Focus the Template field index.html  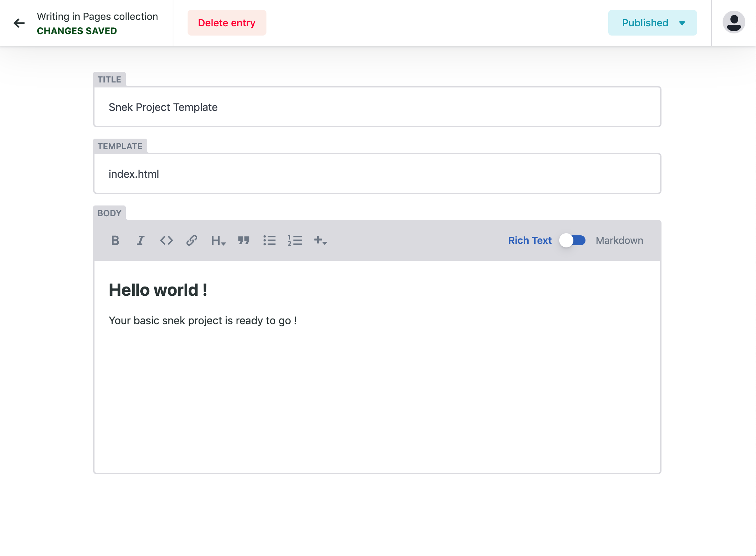pos(377,174)
